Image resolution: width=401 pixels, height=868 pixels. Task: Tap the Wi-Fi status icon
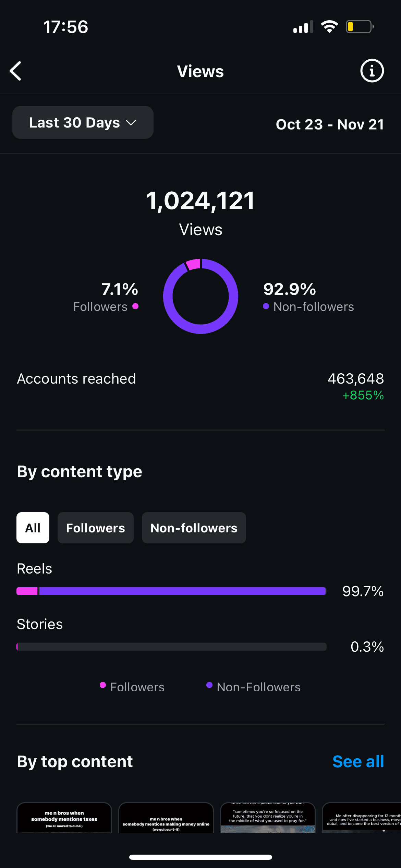329,27
